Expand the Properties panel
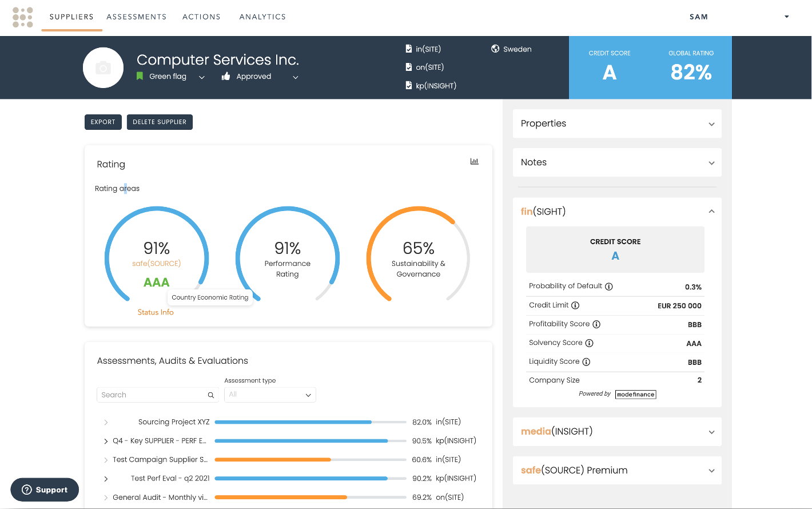 (x=711, y=124)
